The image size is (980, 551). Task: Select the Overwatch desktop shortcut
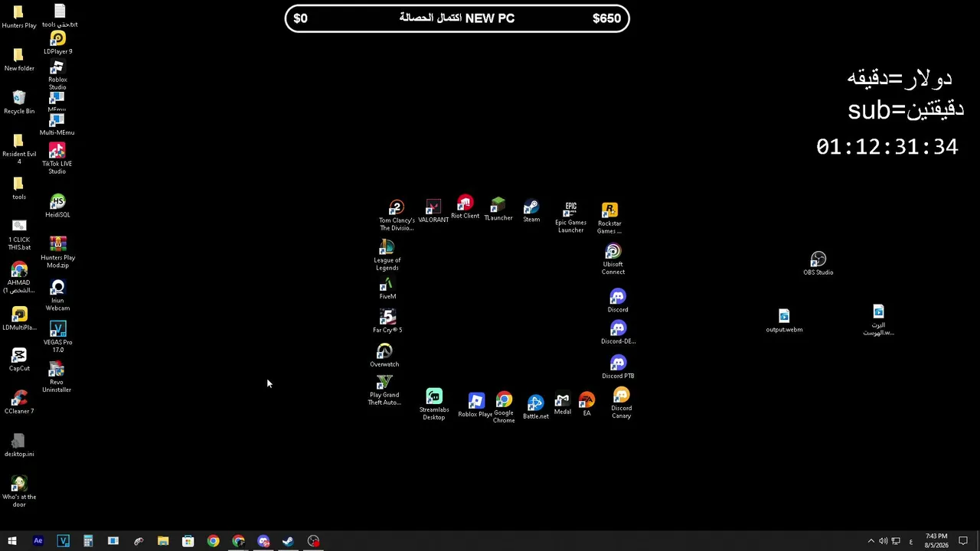(x=384, y=356)
